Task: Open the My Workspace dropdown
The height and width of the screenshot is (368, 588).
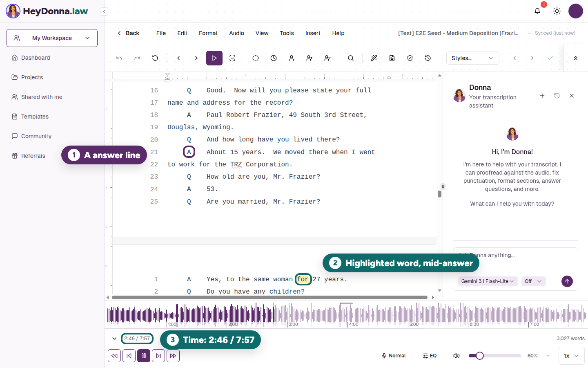Action: [x=52, y=38]
